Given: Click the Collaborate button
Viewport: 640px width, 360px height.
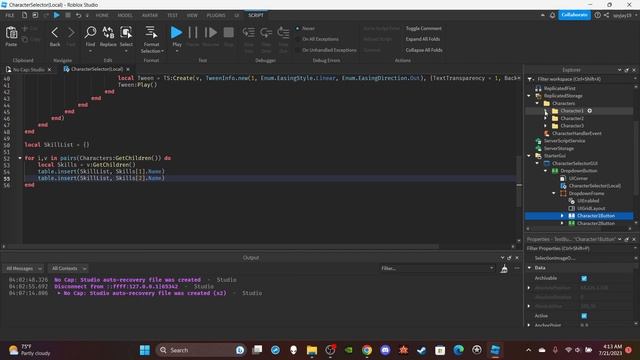Looking at the screenshot, I should [574, 15].
